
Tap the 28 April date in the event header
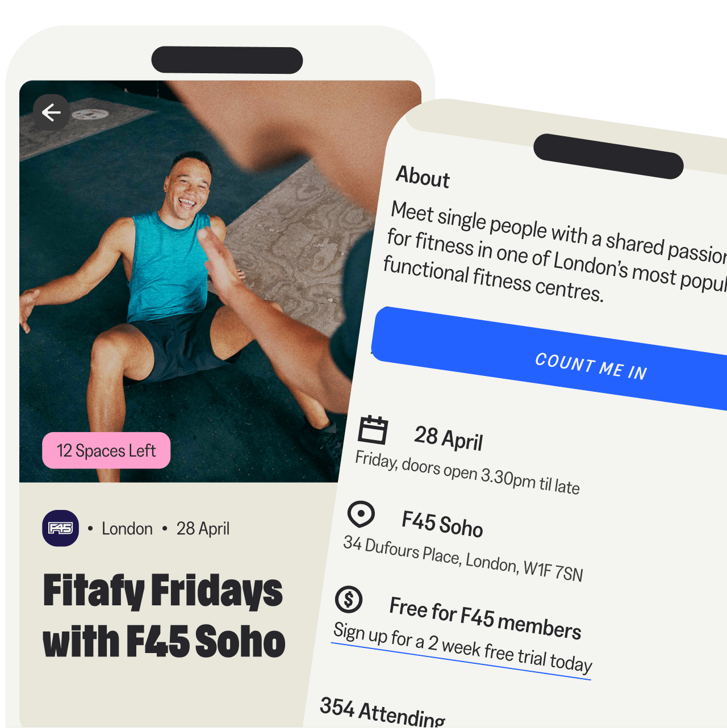click(x=203, y=529)
